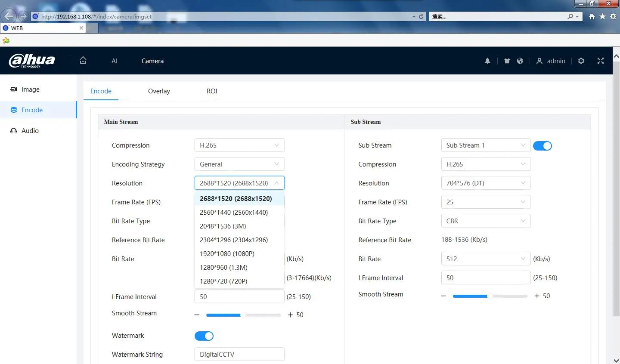The image size is (620, 364).
Task: Disable the Sub Stream toggle switch
Action: (542, 146)
